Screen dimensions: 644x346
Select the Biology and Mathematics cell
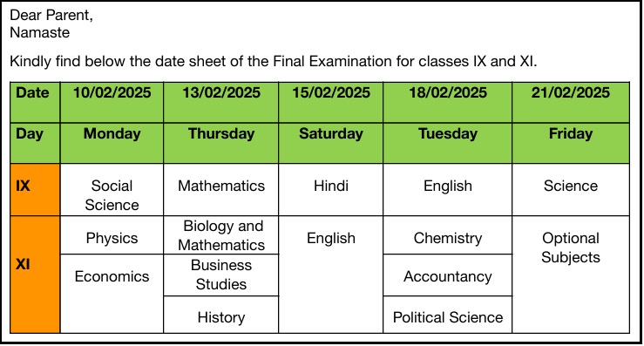click(221, 235)
